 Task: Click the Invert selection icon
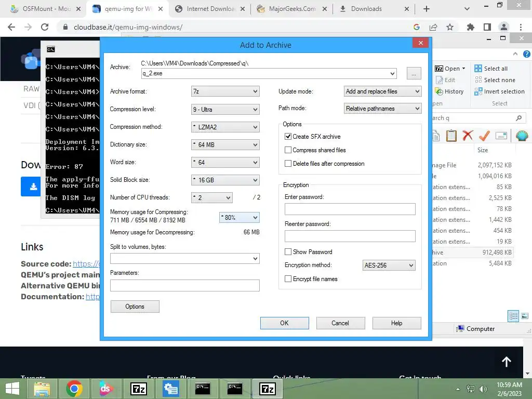[x=478, y=91]
